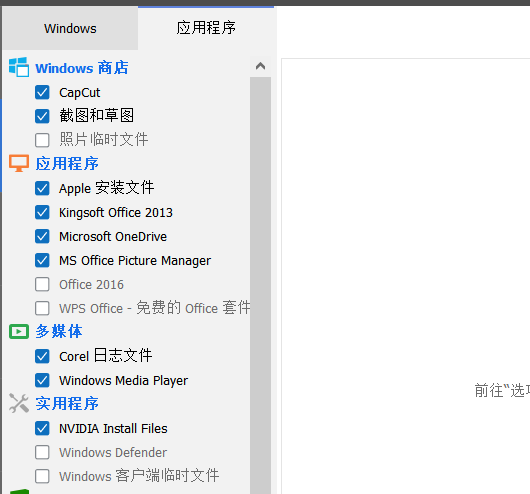Select the 应用程序 tab
Image resolution: width=530 pixels, height=494 pixels.
tap(206, 28)
